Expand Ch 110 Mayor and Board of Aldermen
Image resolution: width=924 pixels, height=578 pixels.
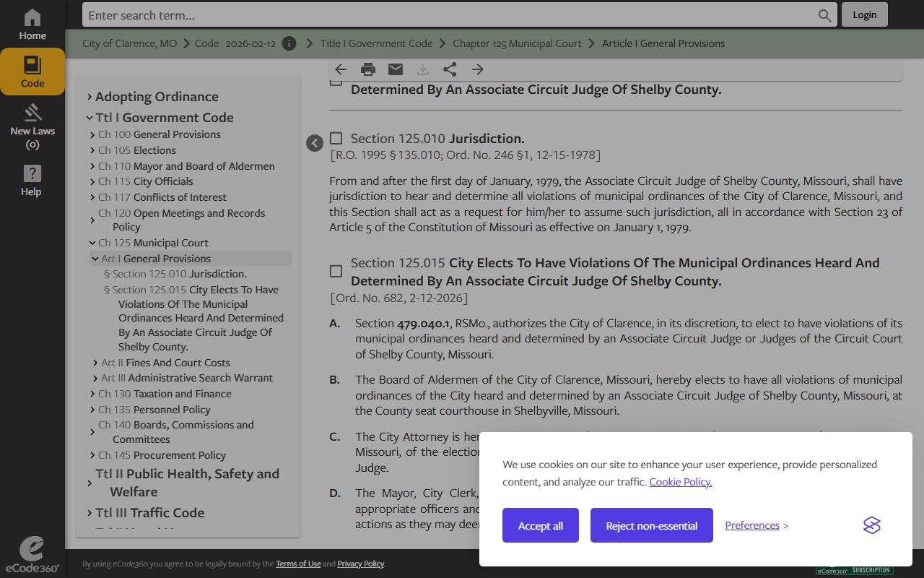tap(92, 166)
